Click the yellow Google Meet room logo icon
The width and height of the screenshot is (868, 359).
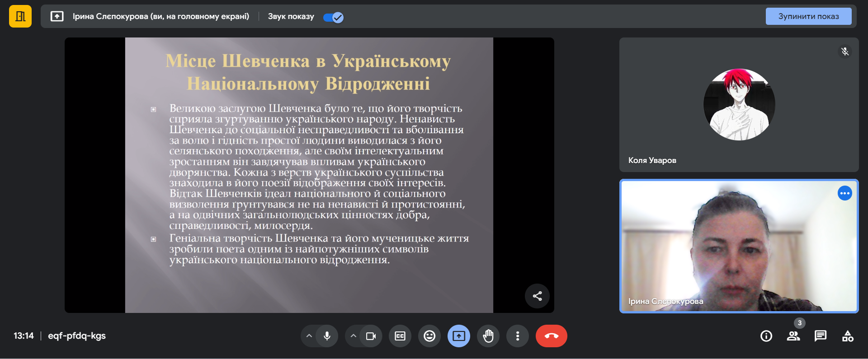pos(20,17)
